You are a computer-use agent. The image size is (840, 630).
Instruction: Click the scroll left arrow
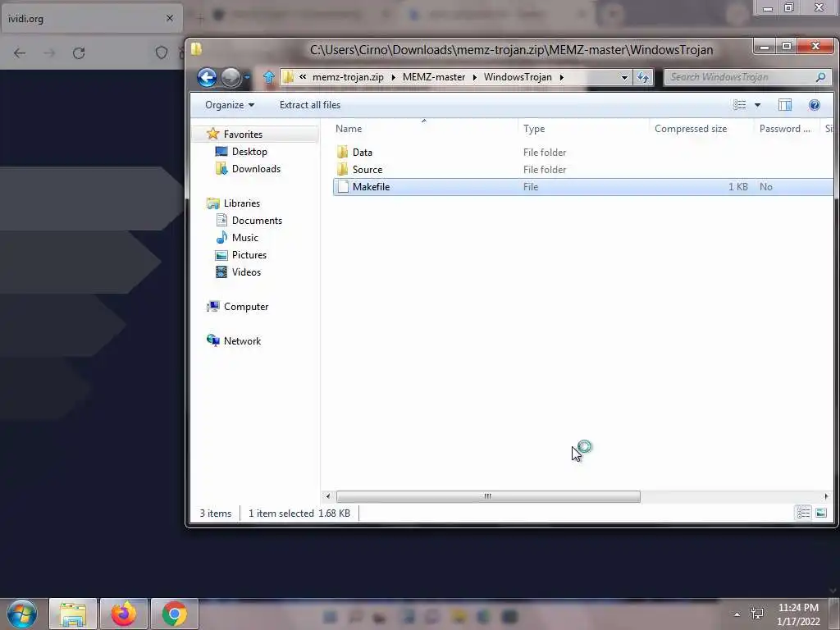click(x=328, y=496)
